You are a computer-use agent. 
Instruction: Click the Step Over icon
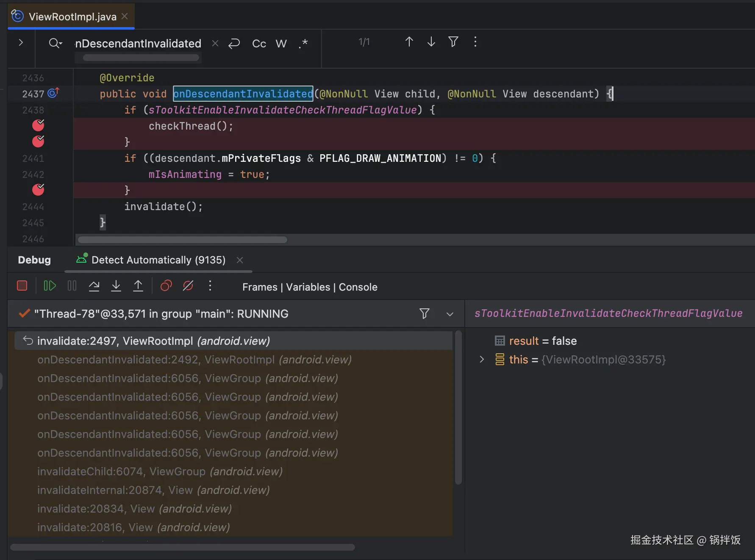pos(94,286)
